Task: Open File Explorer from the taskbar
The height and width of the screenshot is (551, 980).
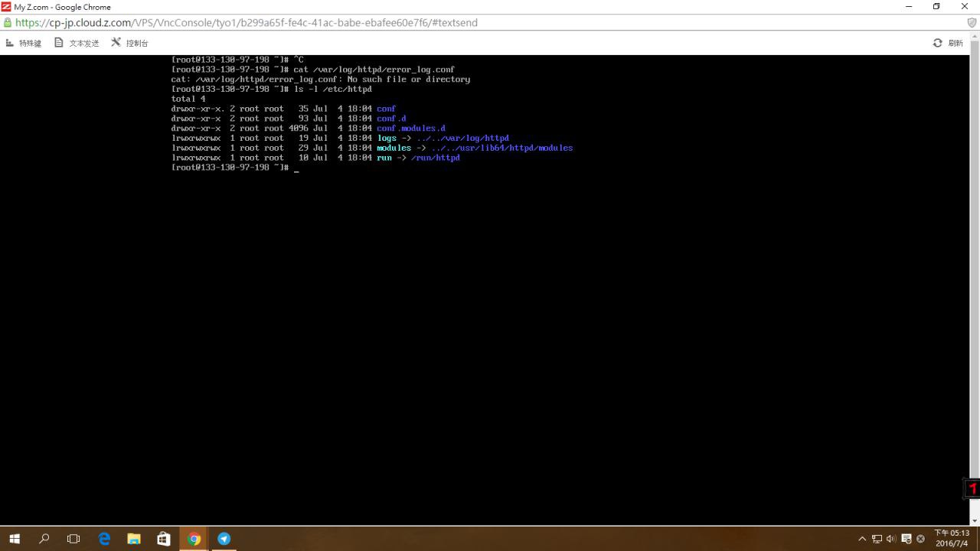Action: (x=134, y=539)
